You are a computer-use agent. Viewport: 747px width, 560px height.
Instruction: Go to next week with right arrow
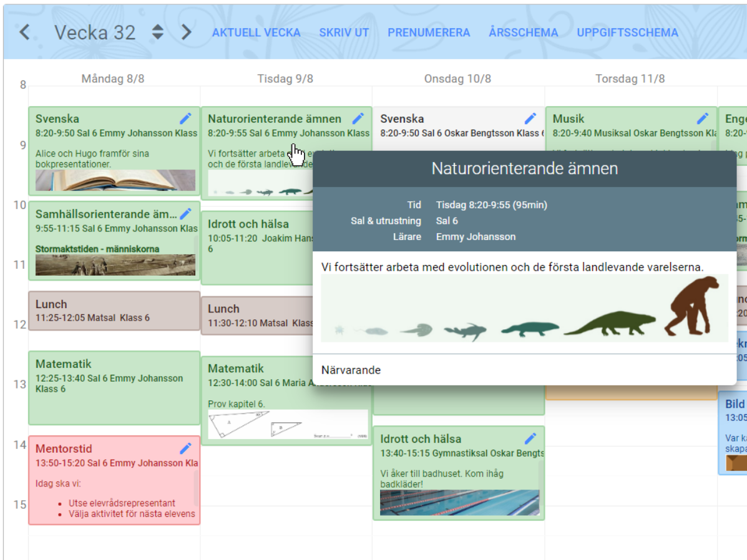[x=186, y=32]
